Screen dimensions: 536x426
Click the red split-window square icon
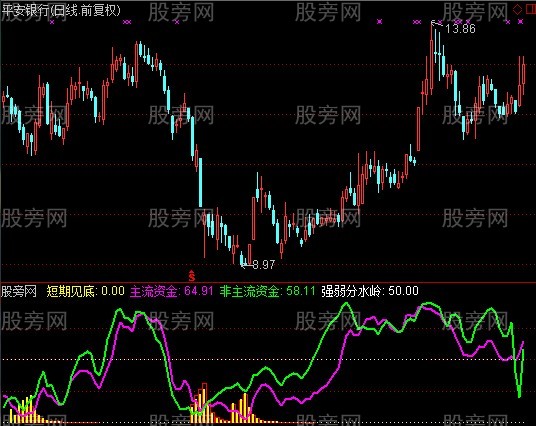pyautogui.click(x=531, y=10)
